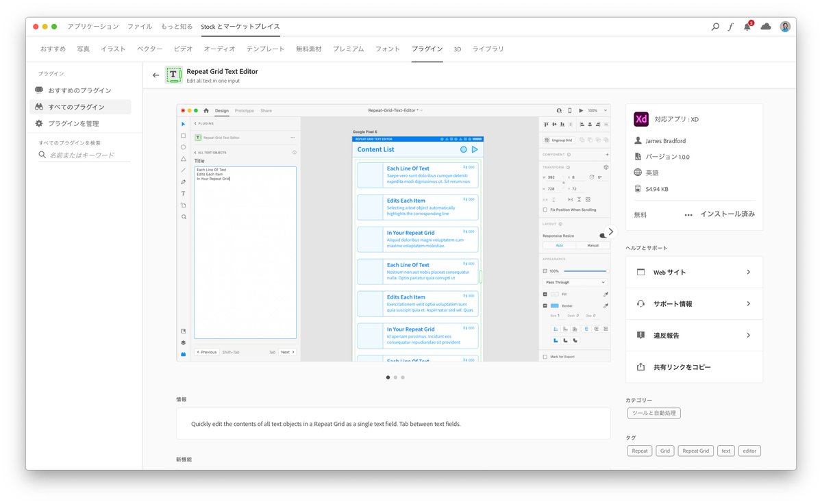Switch to ファイル tab
Viewport: 822px width, 504px height.
click(x=140, y=27)
